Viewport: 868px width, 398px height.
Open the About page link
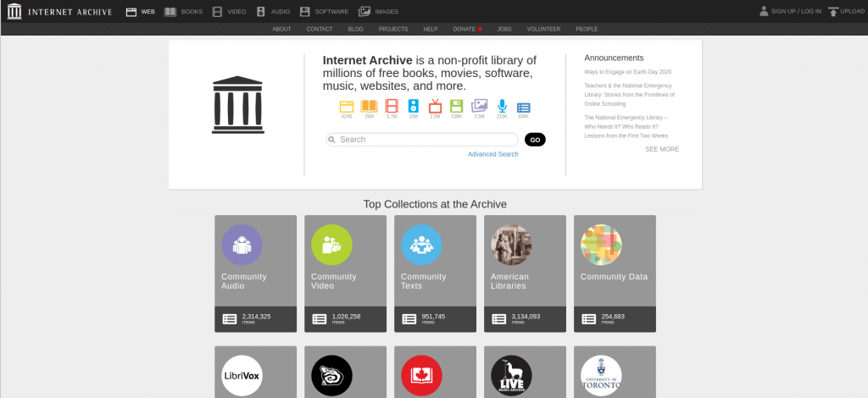pyautogui.click(x=281, y=30)
